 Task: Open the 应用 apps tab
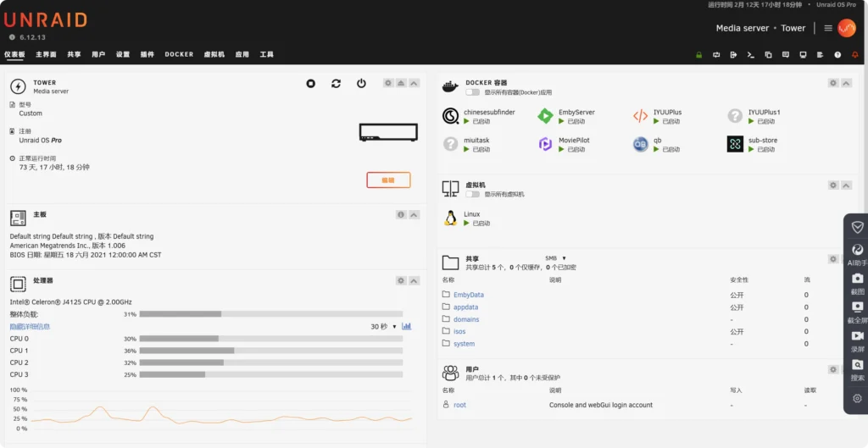[242, 54]
